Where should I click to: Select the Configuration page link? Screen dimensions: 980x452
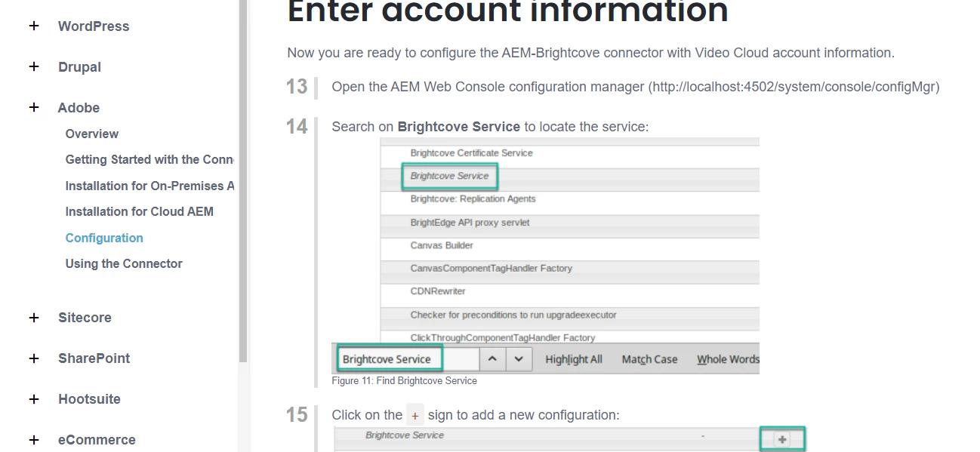[x=104, y=238]
